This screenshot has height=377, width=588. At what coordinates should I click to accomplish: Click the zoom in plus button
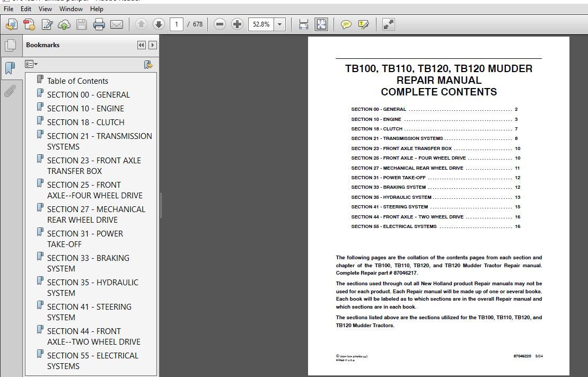pos(237,24)
